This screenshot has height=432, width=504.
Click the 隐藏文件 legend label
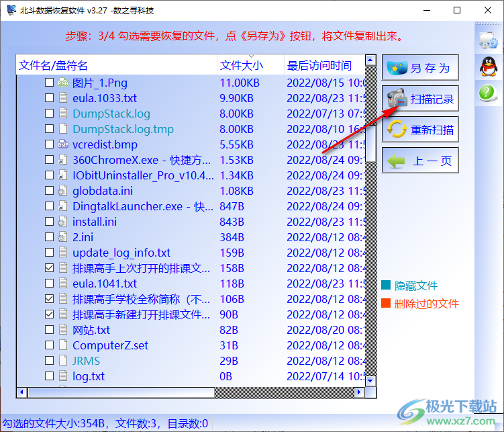pos(416,286)
